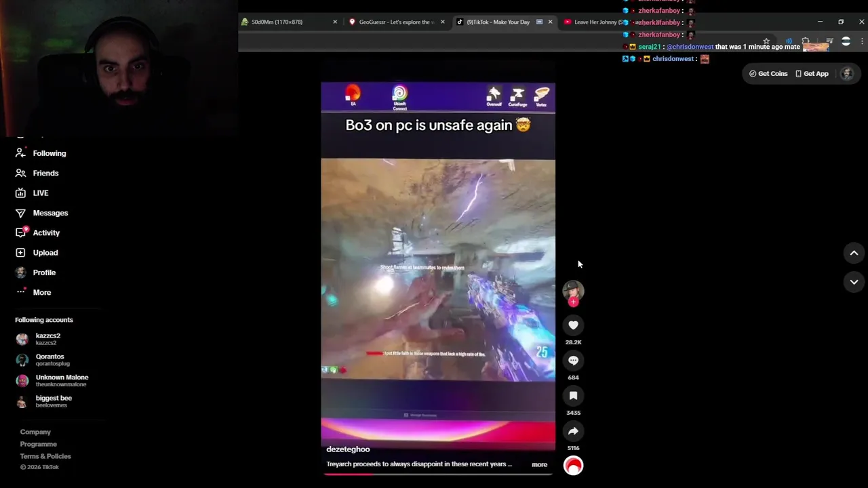
Task: Seek using the video progress bar
Action: tap(438, 474)
